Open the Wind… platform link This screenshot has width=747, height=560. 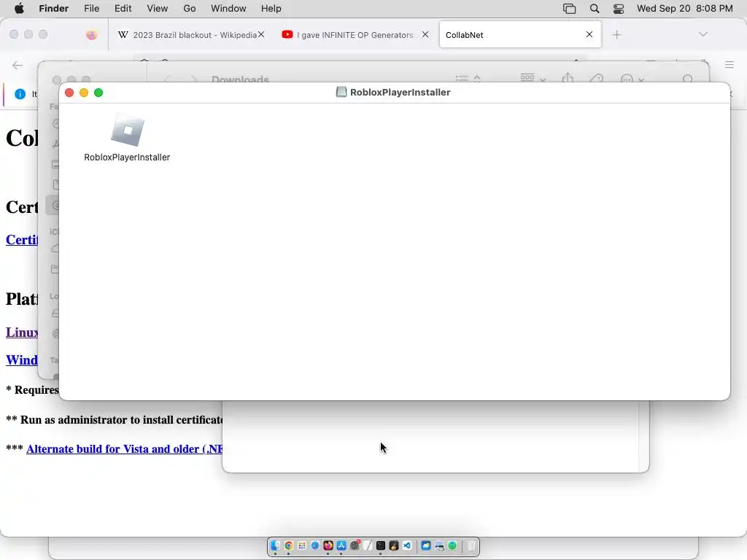[x=22, y=359]
